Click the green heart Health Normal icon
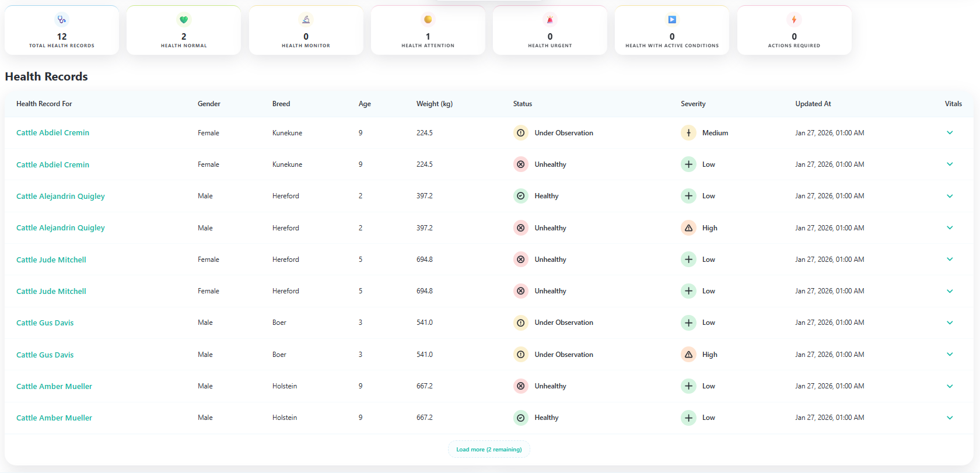This screenshot has width=980, height=473. tap(184, 20)
